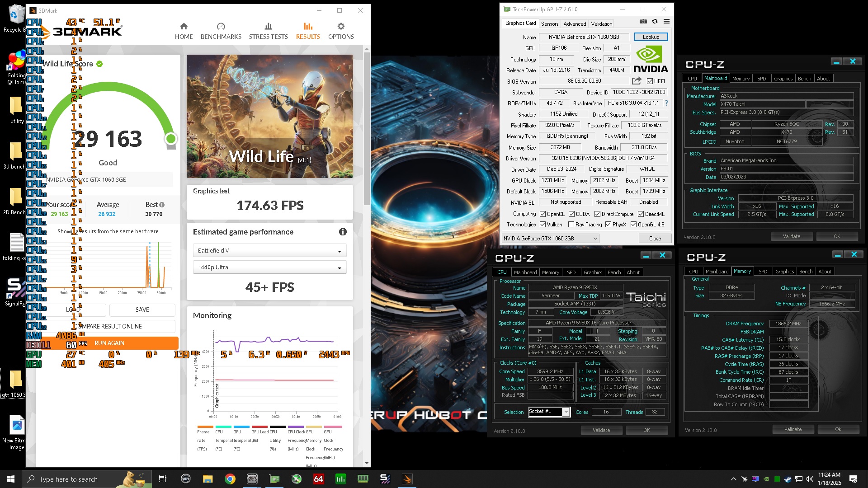Screen dimensions: 868x488
Task: Click the 3DMark scrollbar down arrow
Action: coord(367,463)
